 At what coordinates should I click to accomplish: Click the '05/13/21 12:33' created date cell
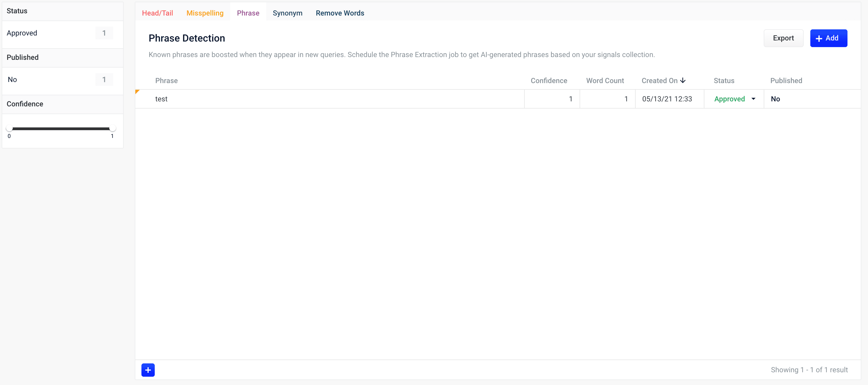pos(669,99)
